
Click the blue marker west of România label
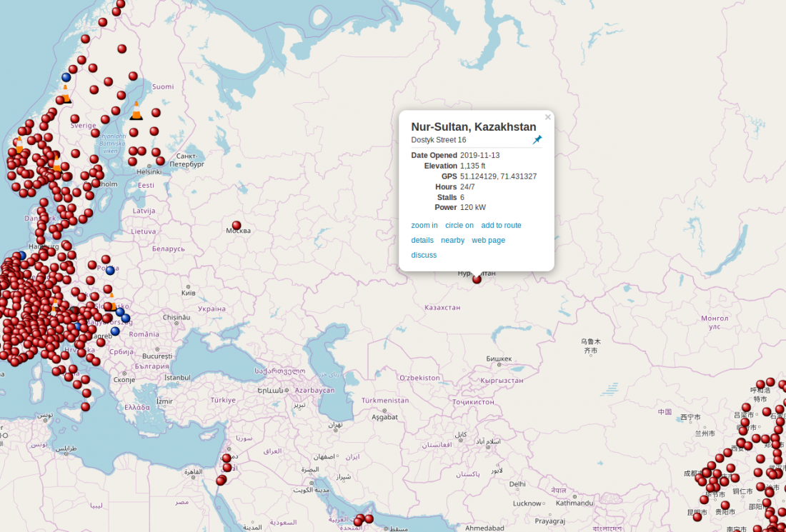(x=115, y=331)
